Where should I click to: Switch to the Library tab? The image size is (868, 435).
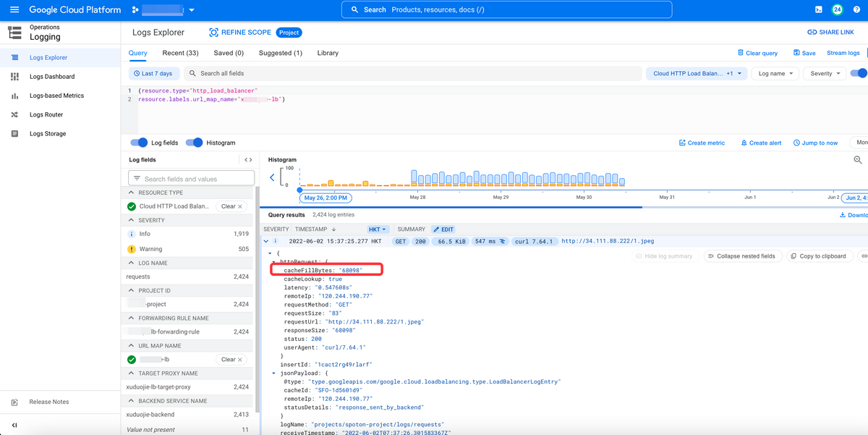coord(328,53)
